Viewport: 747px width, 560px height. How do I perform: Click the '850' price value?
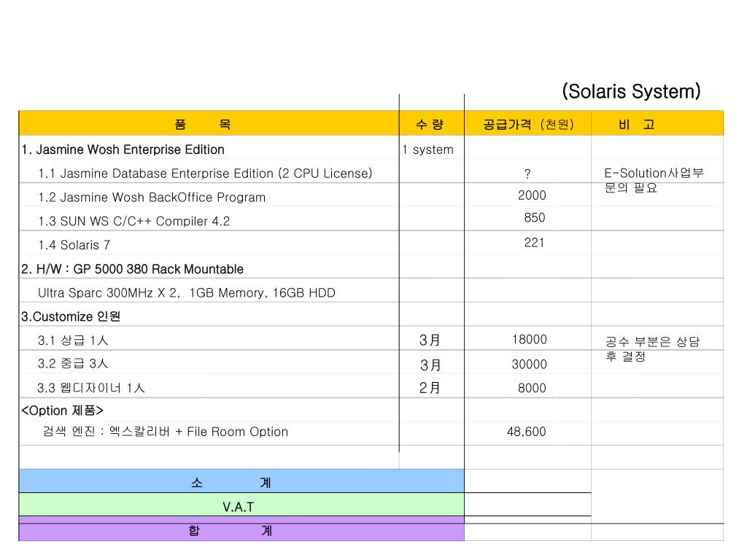[x=535, y=217]
